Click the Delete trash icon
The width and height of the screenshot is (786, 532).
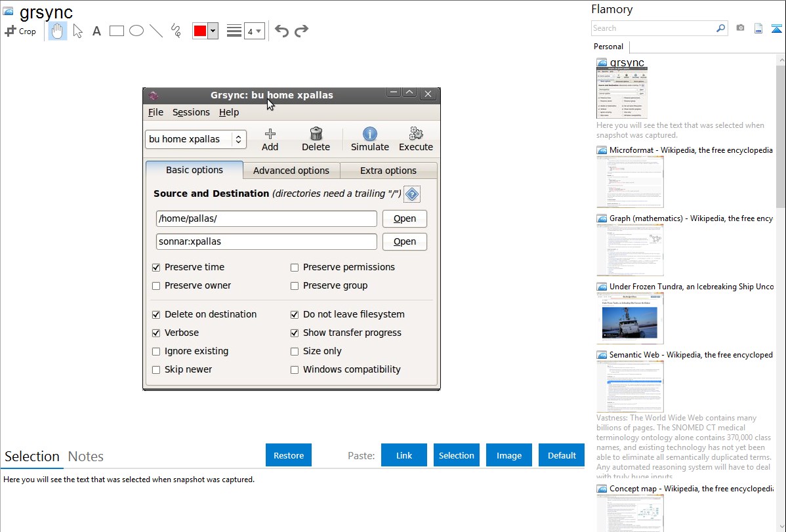coord(316,133)
